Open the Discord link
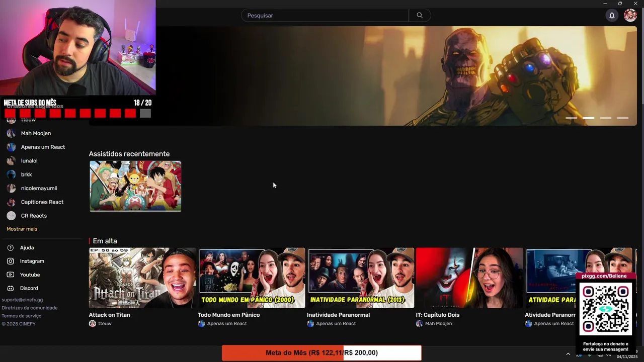The image size is (644, 362). 29,289
